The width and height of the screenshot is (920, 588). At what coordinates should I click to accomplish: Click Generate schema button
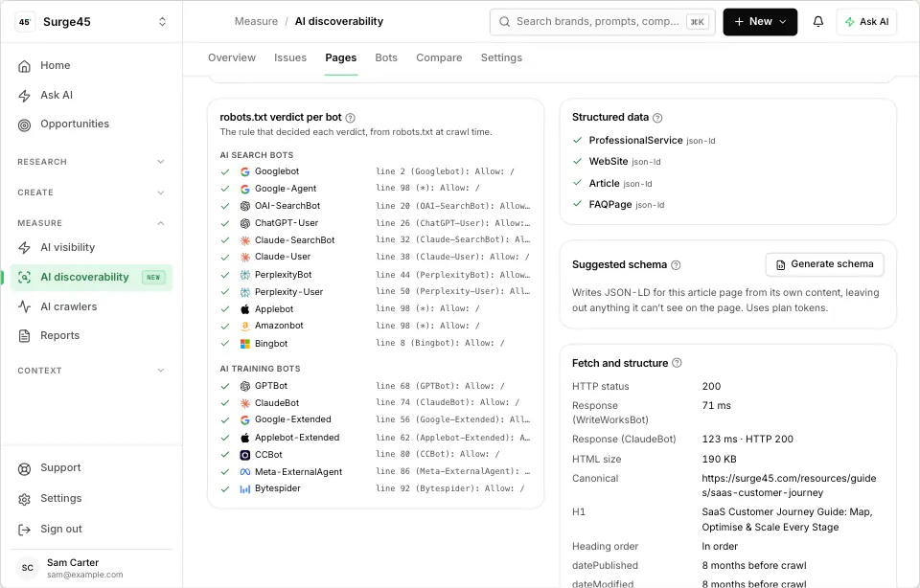point(824,264)
